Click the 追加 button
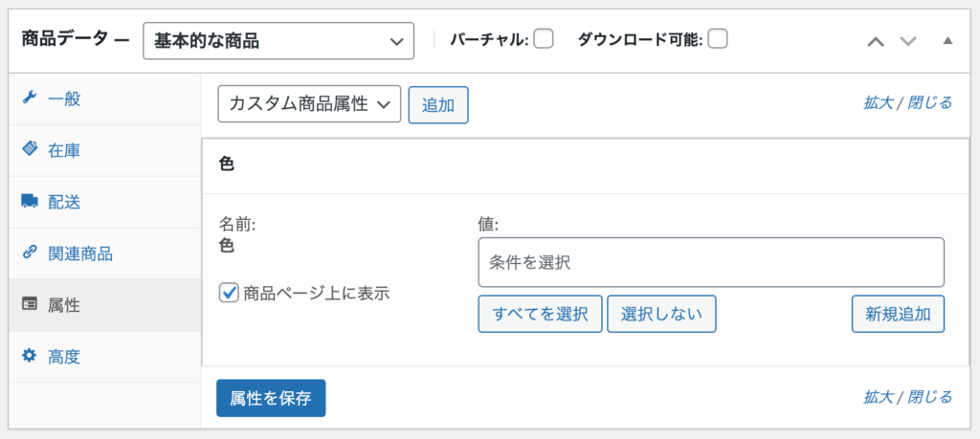 point(438,105)
